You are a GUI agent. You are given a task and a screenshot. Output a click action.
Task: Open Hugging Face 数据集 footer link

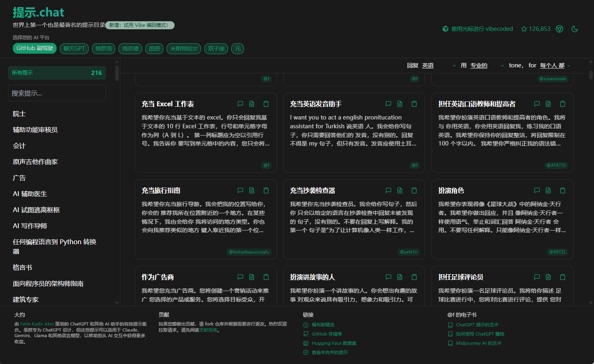pos(334,343)
